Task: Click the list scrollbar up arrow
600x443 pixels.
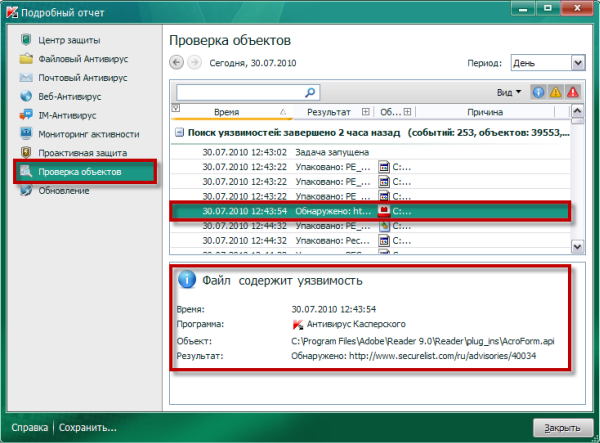Action: point(577,111)
